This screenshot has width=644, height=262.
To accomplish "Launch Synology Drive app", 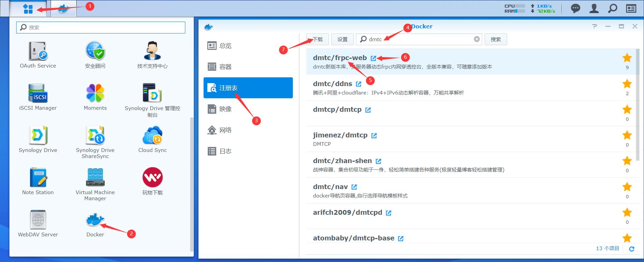I will (38, 139).
